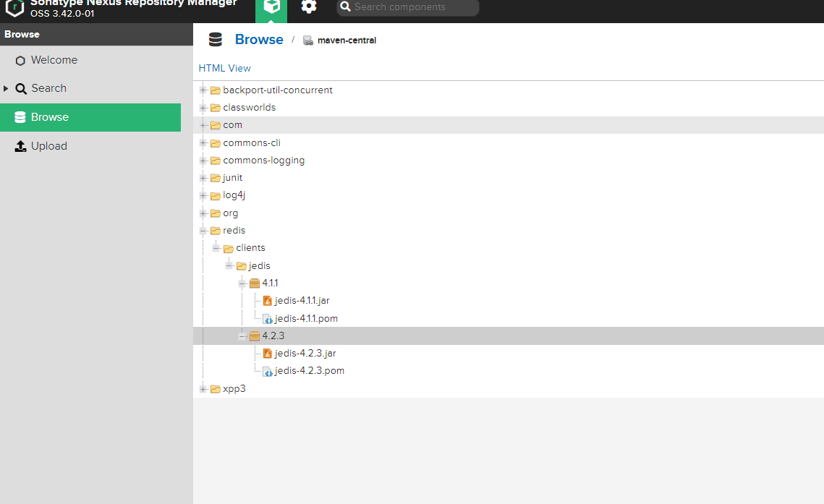Collapse the 4.1.1 version node
The image size is (824, 504).
click(x=242, y=283)
